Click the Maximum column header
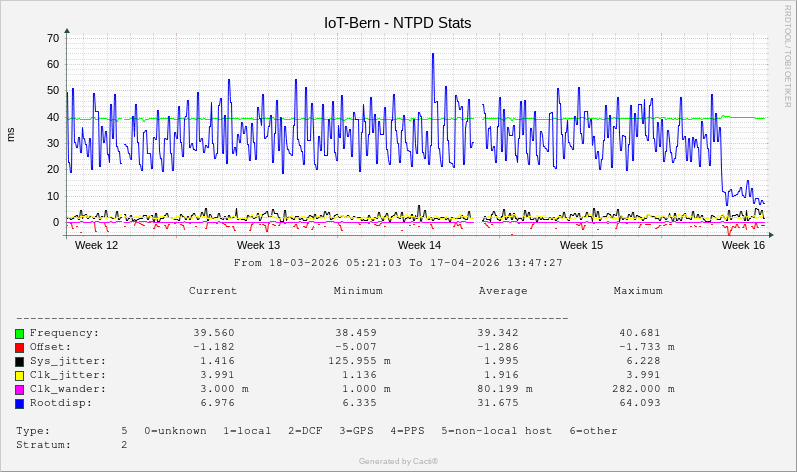The height and width of the screenshot is (472, 797). (638, 291)
